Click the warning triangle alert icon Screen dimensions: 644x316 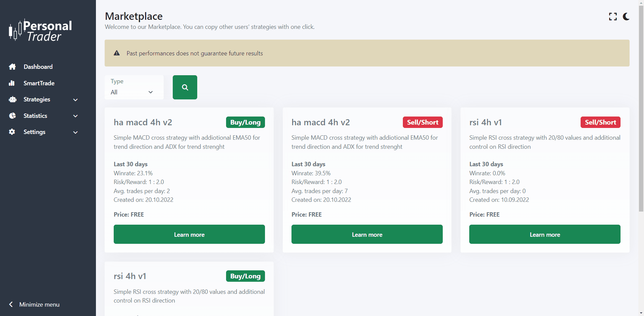[117, 53]
